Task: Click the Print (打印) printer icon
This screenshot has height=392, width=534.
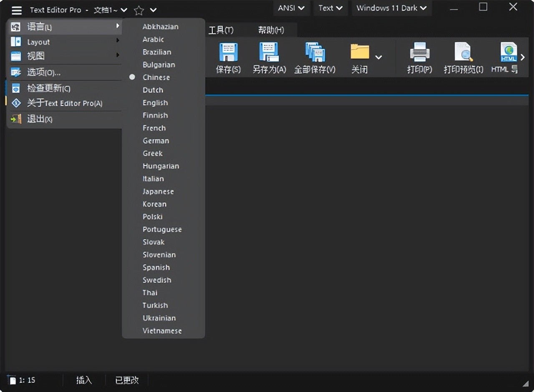Action: coord(420,53)
